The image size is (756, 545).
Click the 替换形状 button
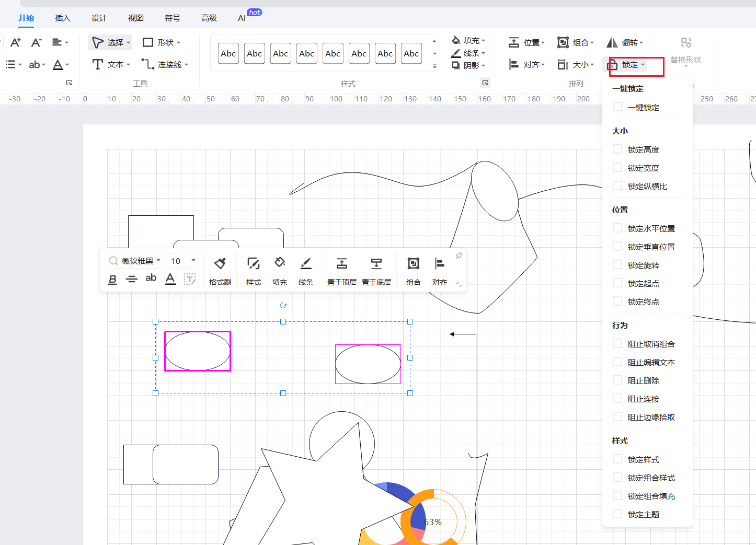pos(685,50)
